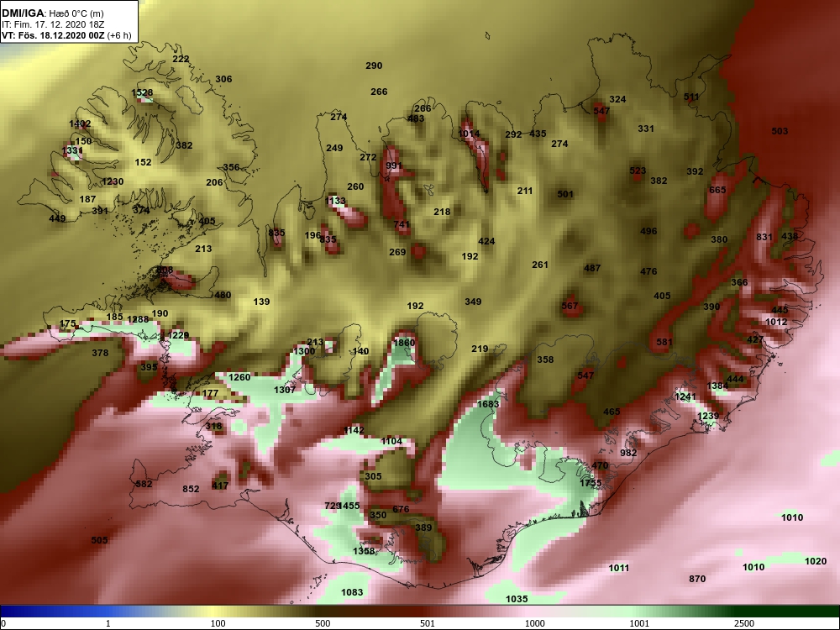Click the map value 496
The image size is (840, 630).
point(648,232)
